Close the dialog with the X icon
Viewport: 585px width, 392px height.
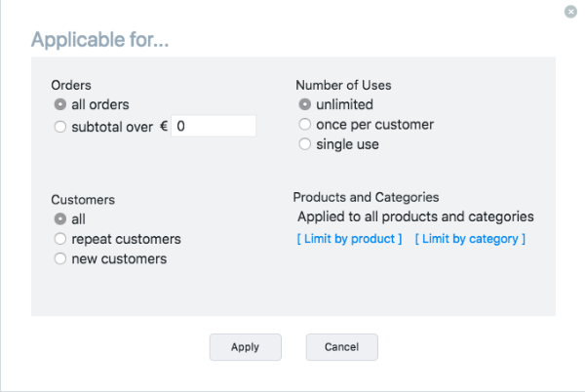pos(570,11)
